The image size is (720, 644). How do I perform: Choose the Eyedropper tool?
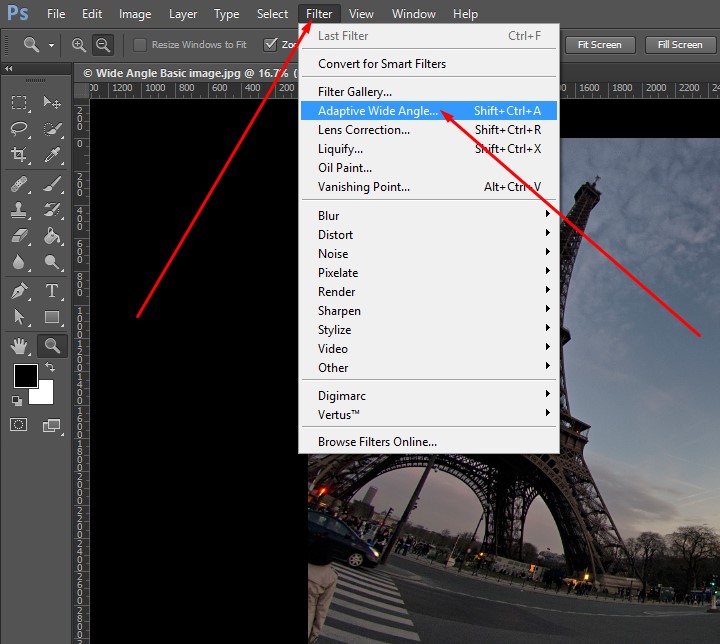tap(52, 155)
